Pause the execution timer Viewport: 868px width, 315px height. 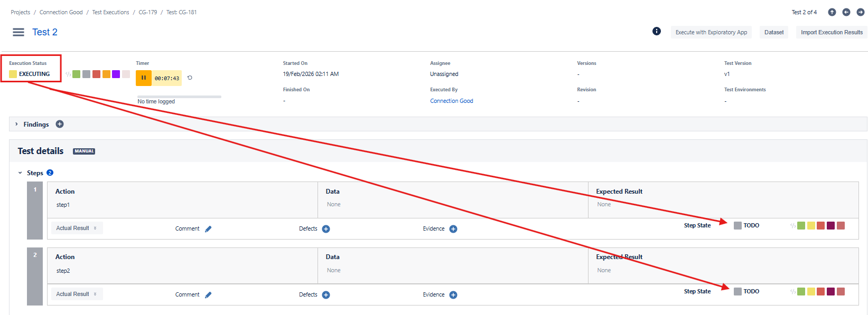click(x=144, y=78)
